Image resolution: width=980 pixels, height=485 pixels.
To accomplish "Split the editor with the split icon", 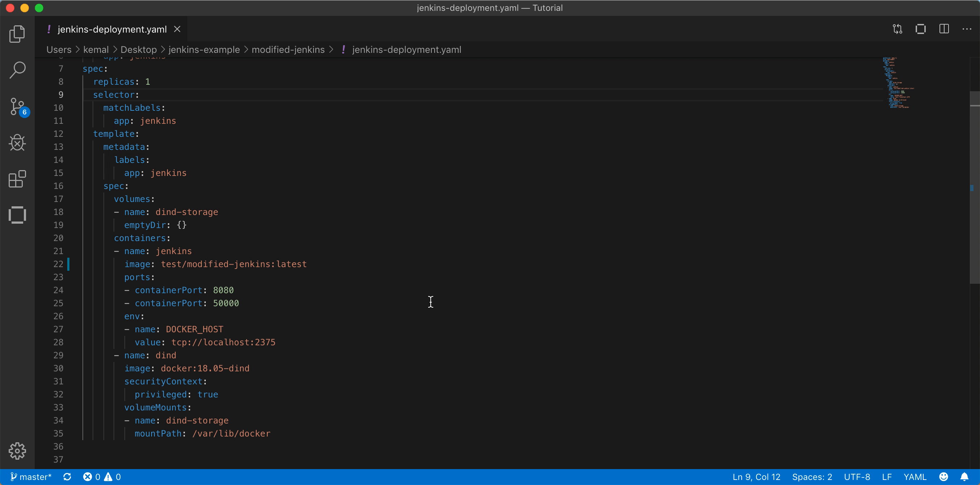I will [944, 29].
